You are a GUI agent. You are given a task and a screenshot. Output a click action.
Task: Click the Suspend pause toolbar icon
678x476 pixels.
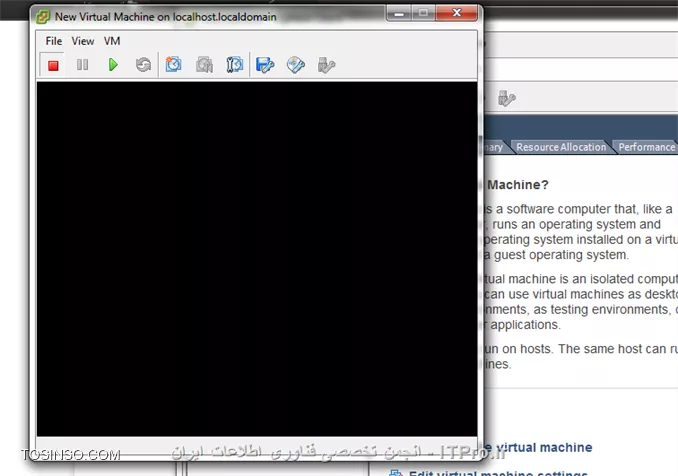[82, 65]
